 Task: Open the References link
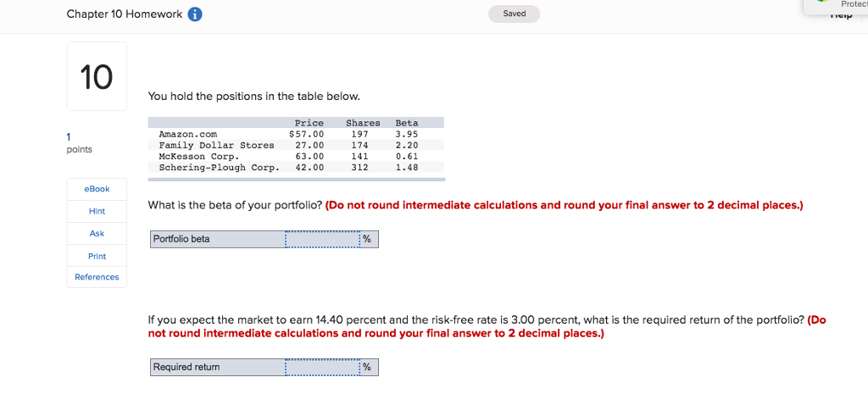coord(97,277)
